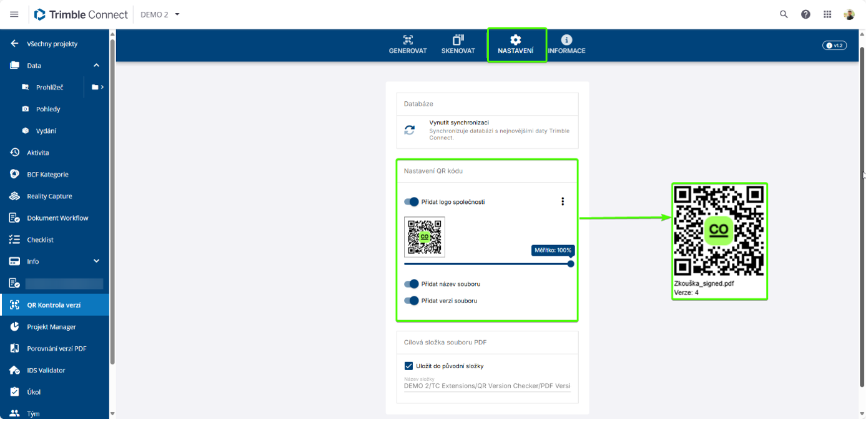Screen dimensions: 868x422
Task: Open the three-dot logo options menu
Action: pyautogui.click(x=563, y=201)
